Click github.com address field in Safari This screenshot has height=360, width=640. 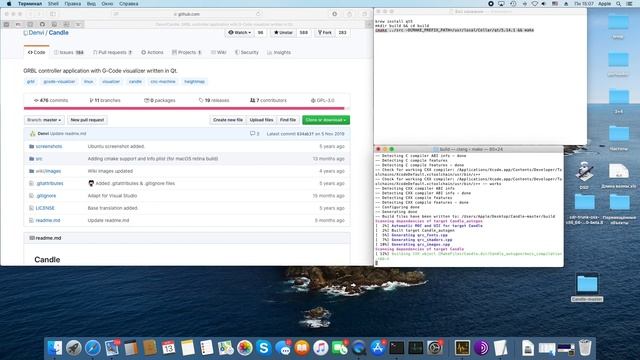pos(188,14)
